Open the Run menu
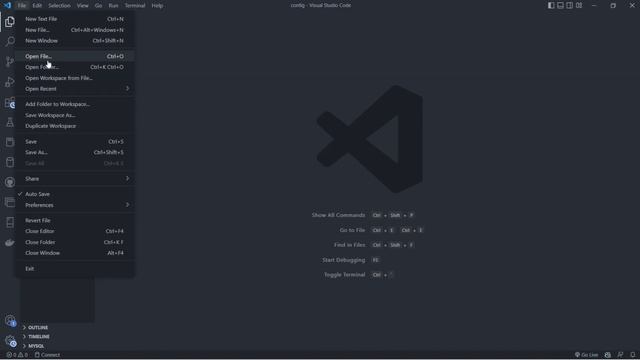This screenshot has width=640, height=360. [113, 5]
